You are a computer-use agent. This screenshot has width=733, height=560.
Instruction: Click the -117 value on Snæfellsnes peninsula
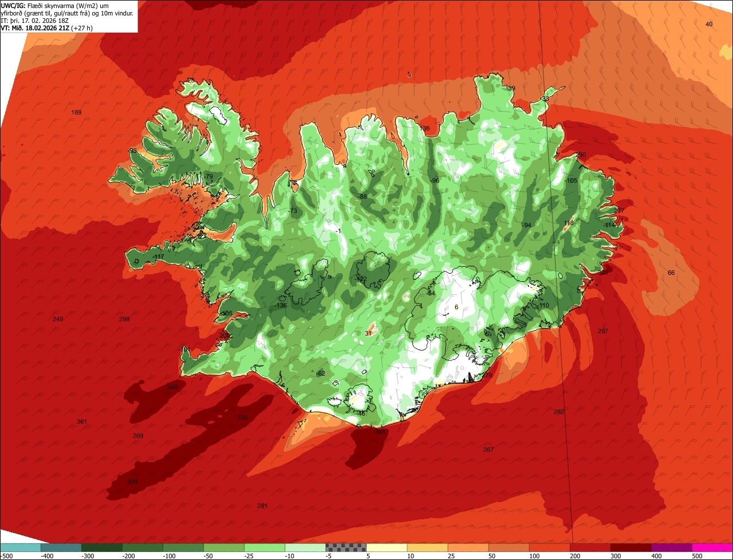(158, 257)
